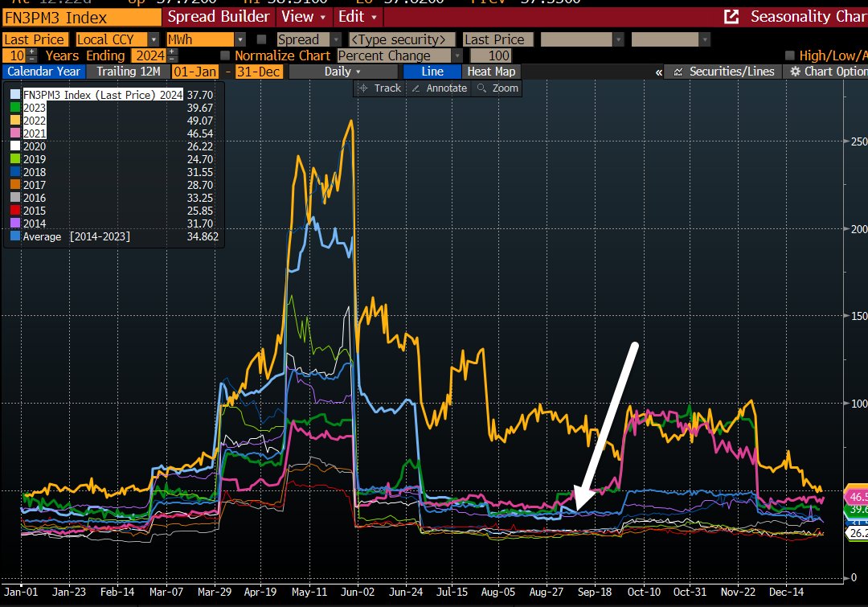The width and height of the screenshot is (868, 607).
Task: Click the 2022 legend value 49.07
Action: pos(200,121)
